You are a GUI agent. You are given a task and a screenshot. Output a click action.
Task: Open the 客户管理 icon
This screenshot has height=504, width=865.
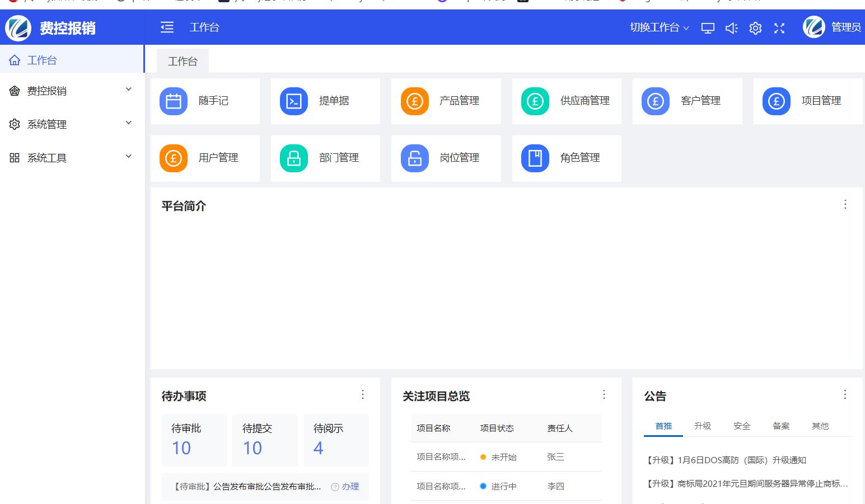pyautogui.click(x=656, y=101)
